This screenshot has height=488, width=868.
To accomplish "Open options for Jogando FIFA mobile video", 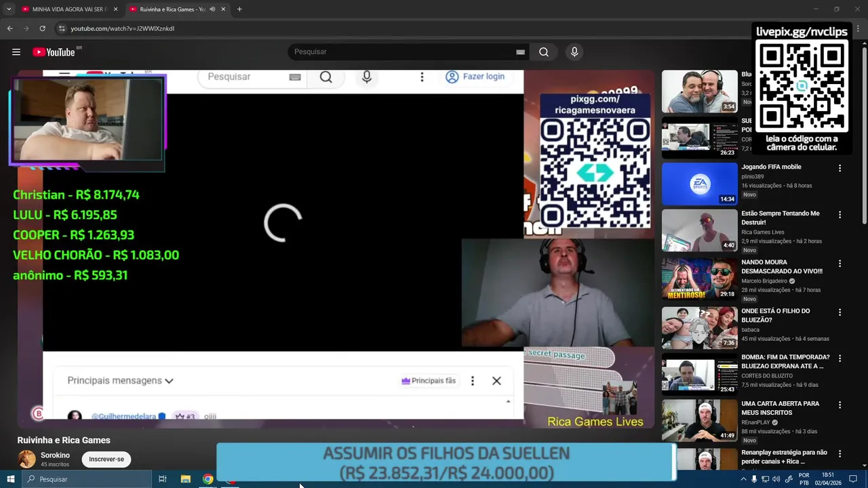I will [840, 168].
